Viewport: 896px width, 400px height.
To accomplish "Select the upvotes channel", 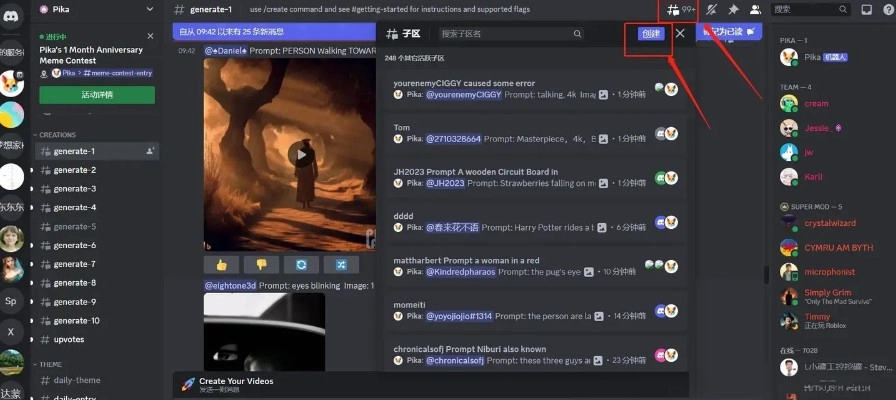I will (x=70, y=339).
